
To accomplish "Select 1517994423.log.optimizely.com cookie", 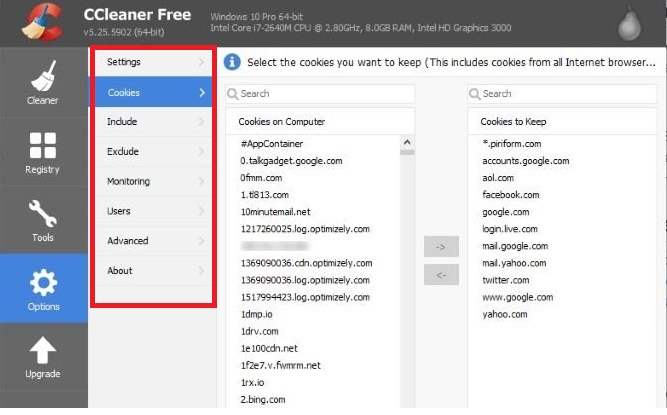I will click(305, 297).
